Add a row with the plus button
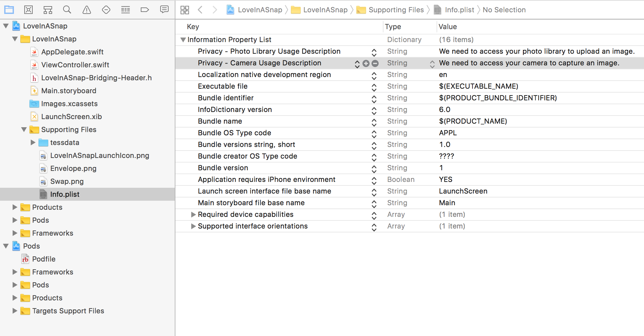Screen dimensions: 644x336 pyautogui.click(x=366, y=63)
